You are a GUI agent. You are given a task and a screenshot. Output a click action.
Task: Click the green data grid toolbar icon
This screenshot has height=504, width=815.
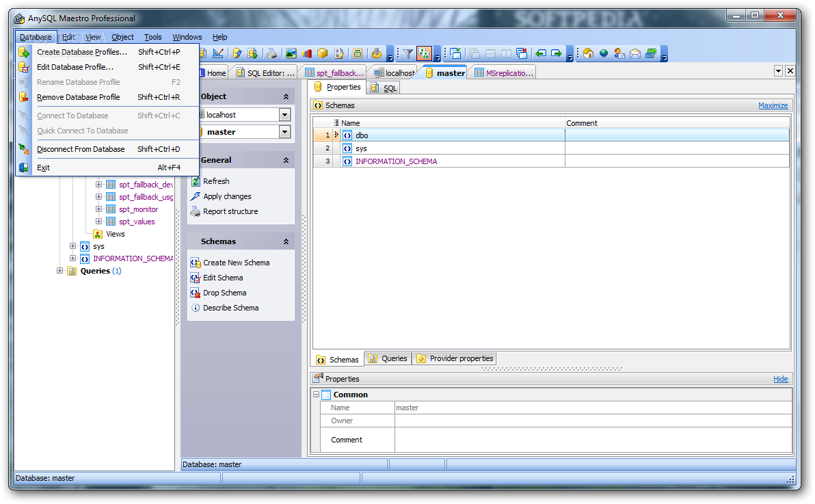tap(358, 53)
